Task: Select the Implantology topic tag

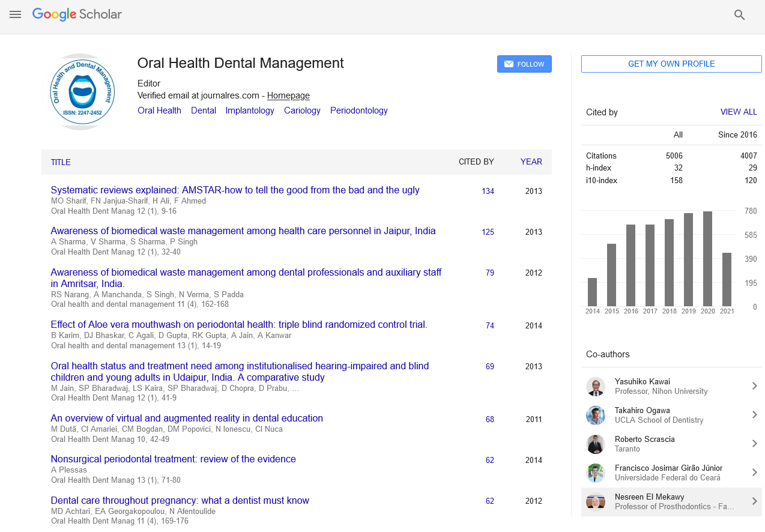Action: (249, 110)
